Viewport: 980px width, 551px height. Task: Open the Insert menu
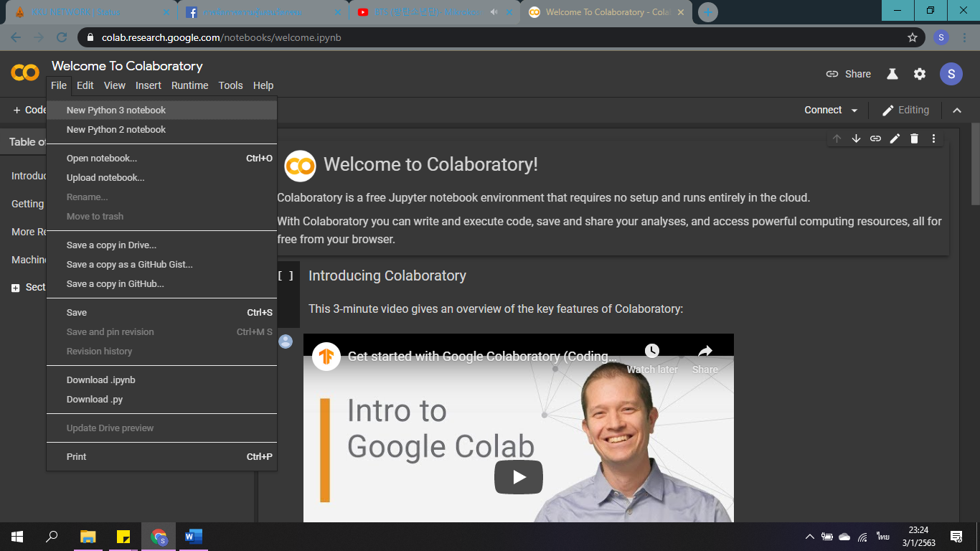[x=149, y=85]
